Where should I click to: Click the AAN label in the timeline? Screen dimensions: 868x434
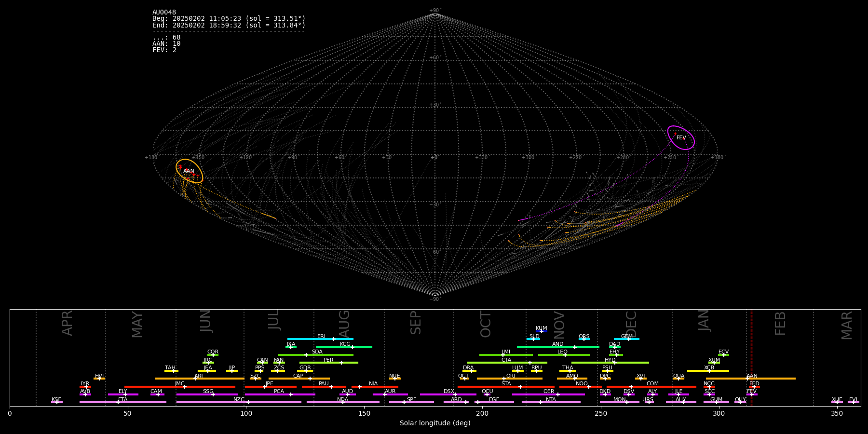coord(752,376)
